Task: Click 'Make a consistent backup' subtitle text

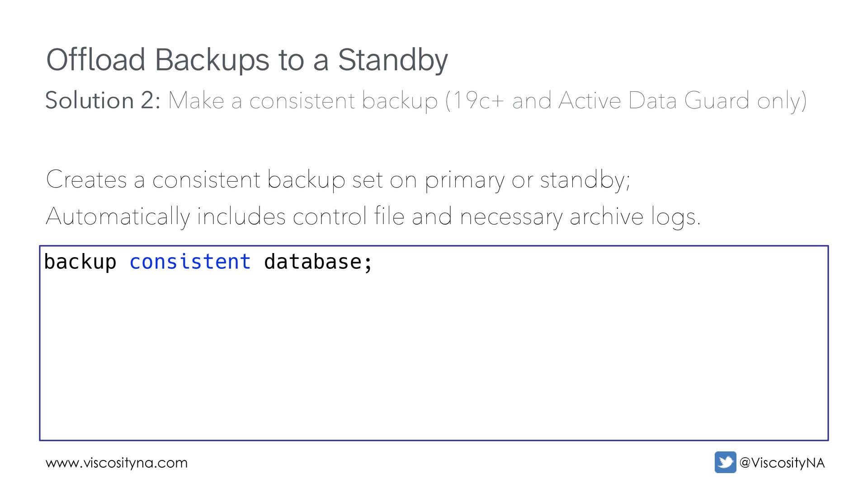Action: click(303, 100)
